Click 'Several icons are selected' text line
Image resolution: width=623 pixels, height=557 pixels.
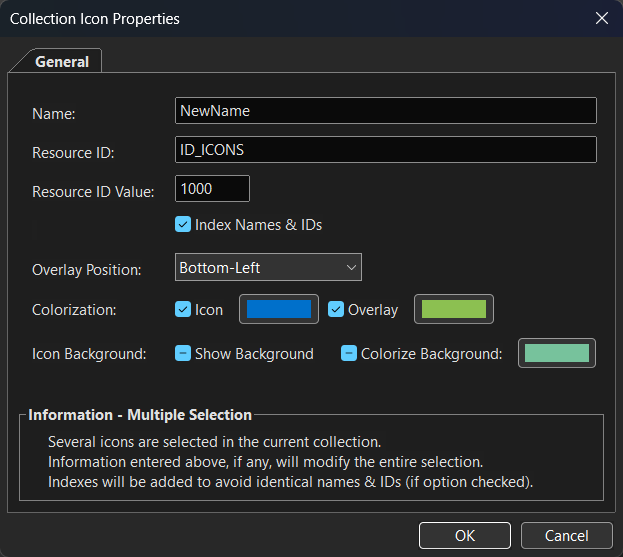(215, 442)
